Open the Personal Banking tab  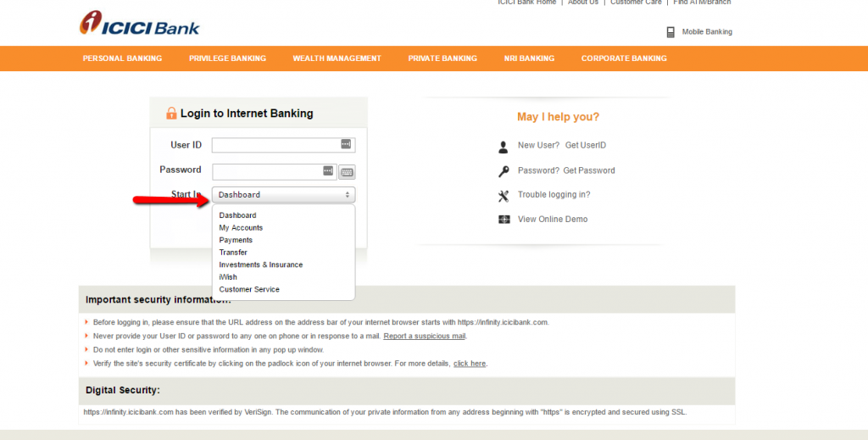[122, 58]
